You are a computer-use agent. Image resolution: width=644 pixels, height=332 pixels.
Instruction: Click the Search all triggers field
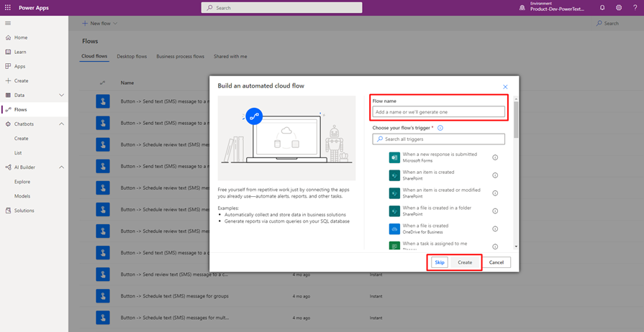pos(439,139)
